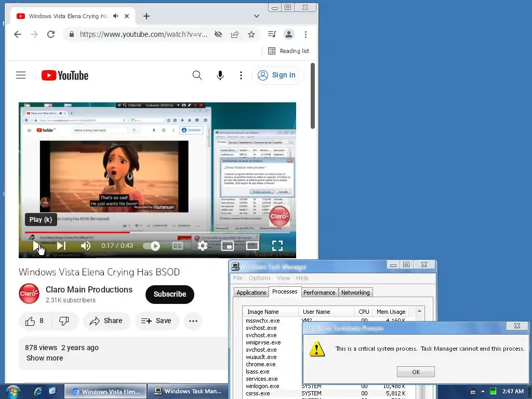Open more actions ellipsis under the video

(x=193, y=321)
